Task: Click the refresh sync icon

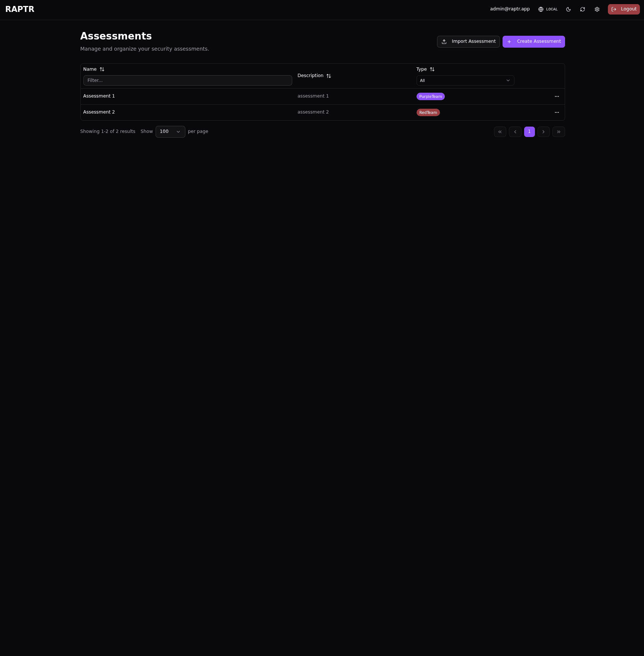Action: pos(583,9)
